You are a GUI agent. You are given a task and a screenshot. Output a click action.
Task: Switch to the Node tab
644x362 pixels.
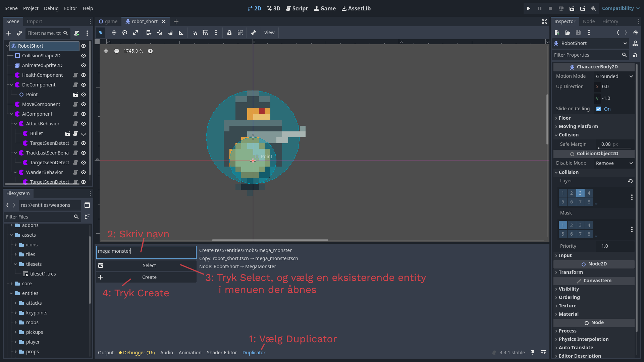(589, 21)
